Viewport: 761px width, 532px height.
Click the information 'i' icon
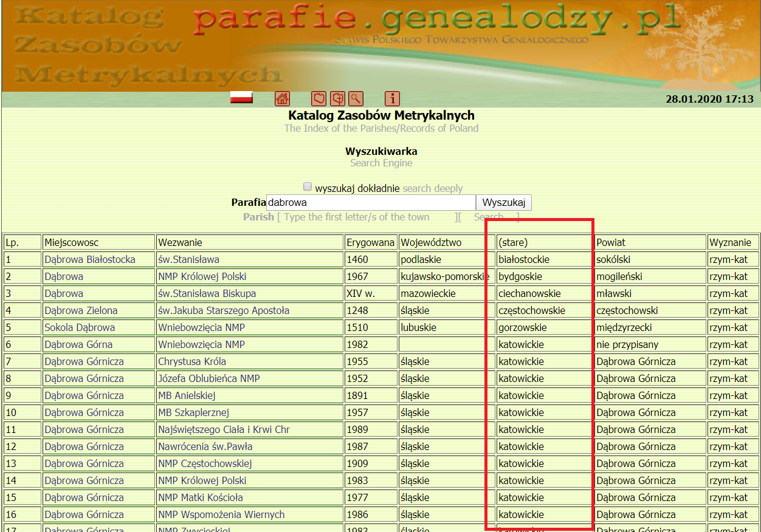[x=393, y=98]
